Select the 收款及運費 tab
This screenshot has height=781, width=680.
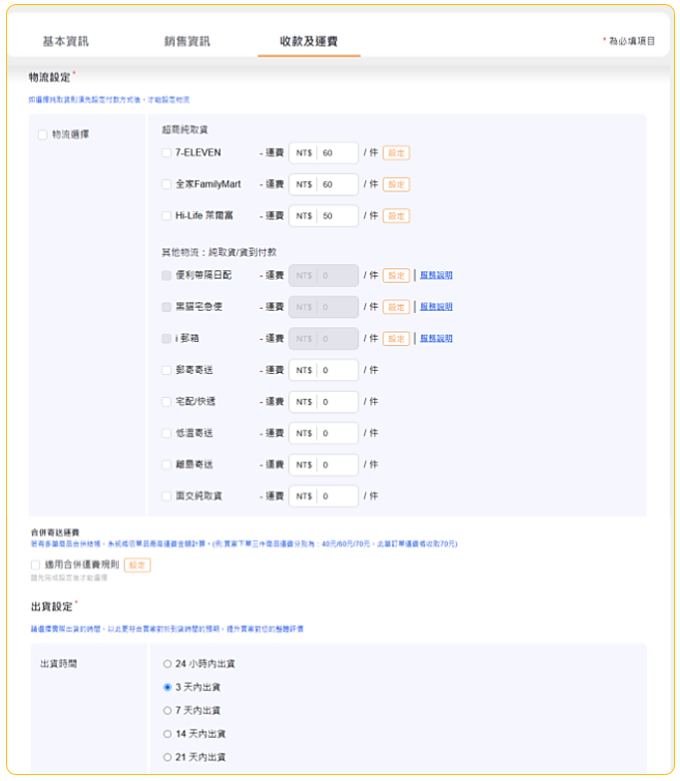tap(308, 41)
